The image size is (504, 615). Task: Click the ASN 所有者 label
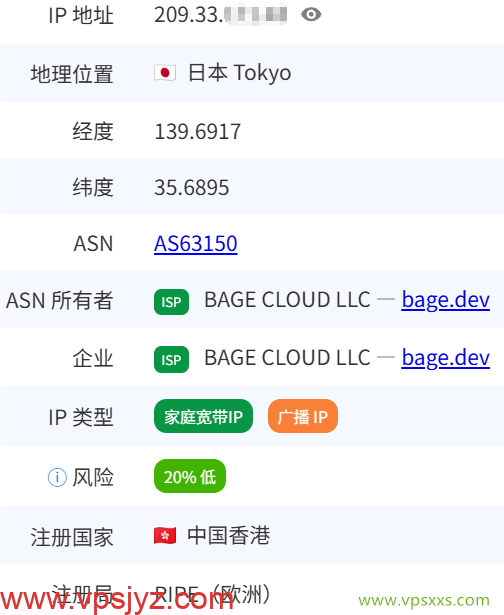(x=60, y=300)
